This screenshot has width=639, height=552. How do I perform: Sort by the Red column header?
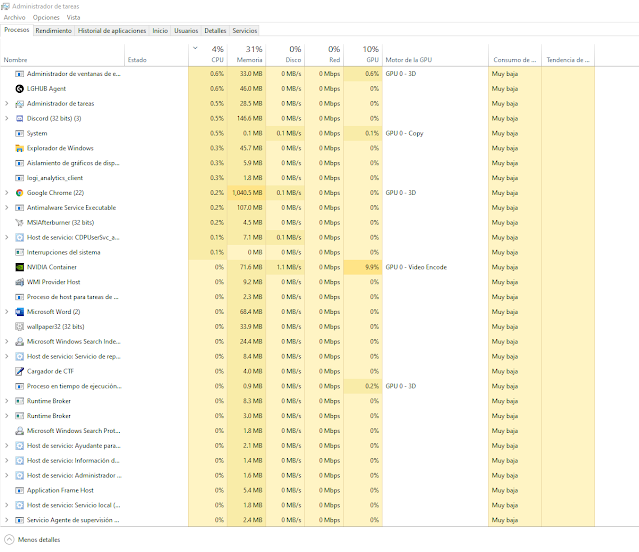click(324, 55)
